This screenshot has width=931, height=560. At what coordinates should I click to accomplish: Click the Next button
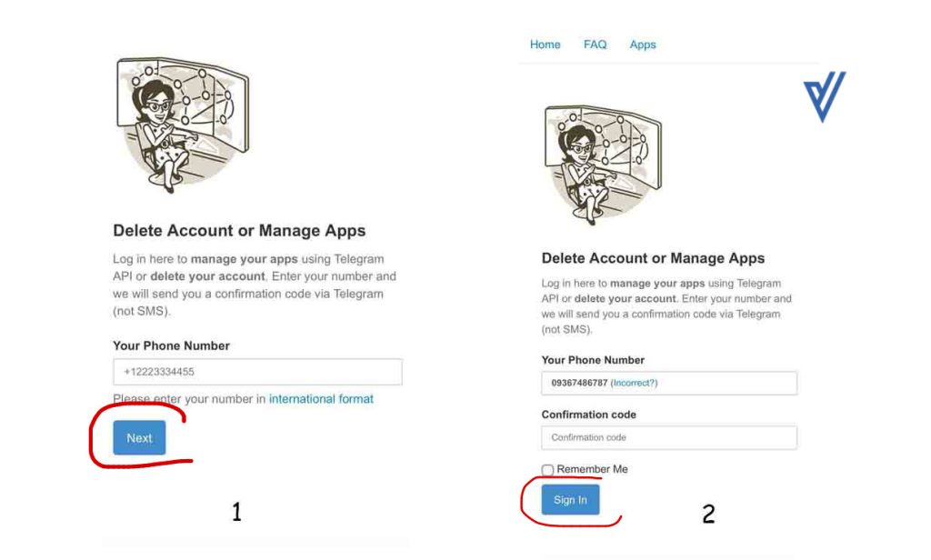point(139,437)
